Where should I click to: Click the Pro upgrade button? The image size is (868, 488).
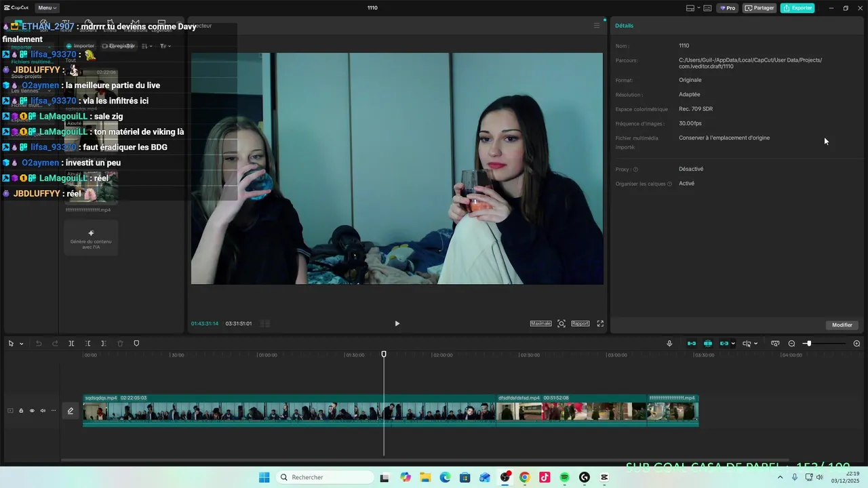[x=728, y=8]
